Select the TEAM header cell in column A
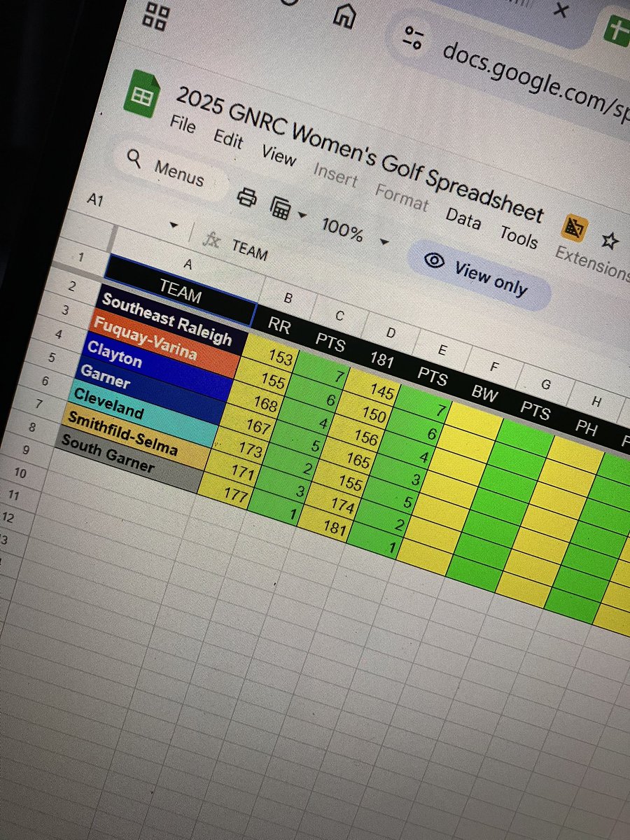 (x=180, y=290)
